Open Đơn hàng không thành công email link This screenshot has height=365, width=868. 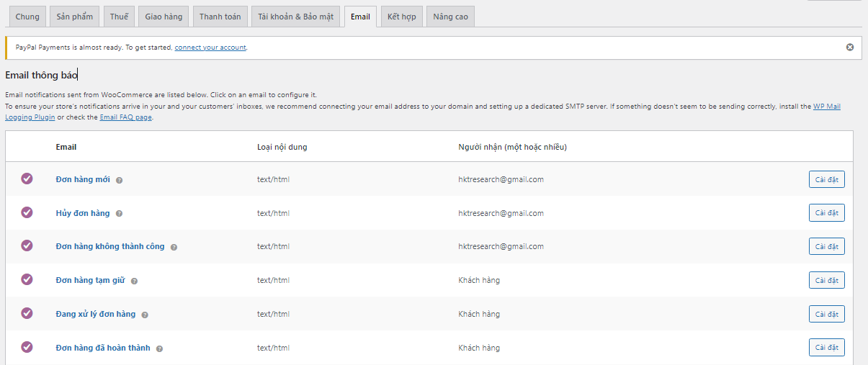(110, 246)
